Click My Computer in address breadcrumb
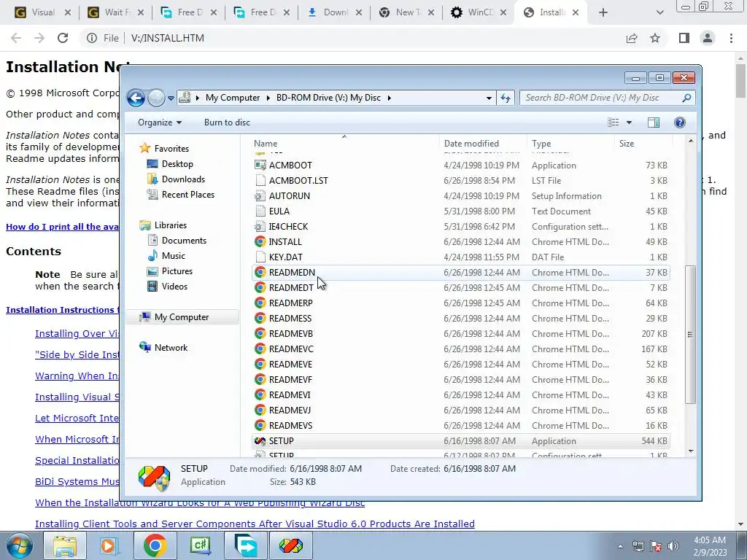747x560 pixels. point(233,98)
